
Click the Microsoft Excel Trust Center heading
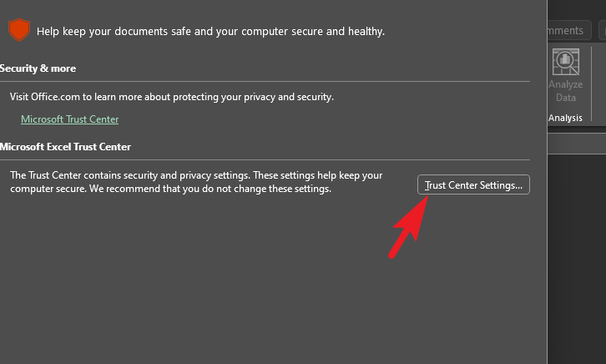65,147
